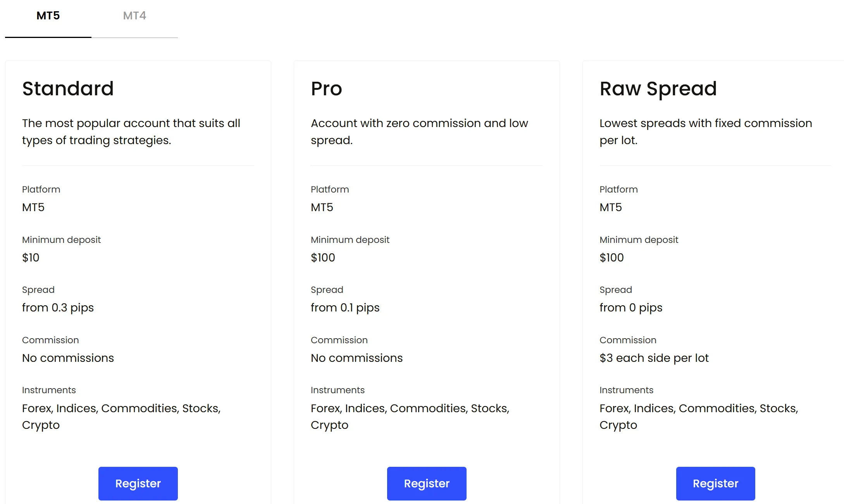Click the Standard card's instruments list
844x504 pixels.
(x=121, y=416)
